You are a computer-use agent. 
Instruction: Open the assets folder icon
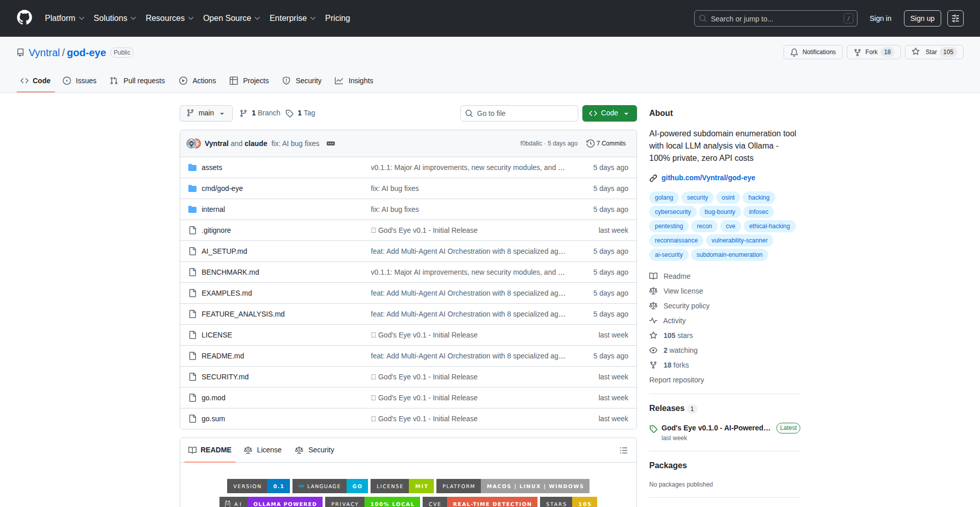coord(193,167)
